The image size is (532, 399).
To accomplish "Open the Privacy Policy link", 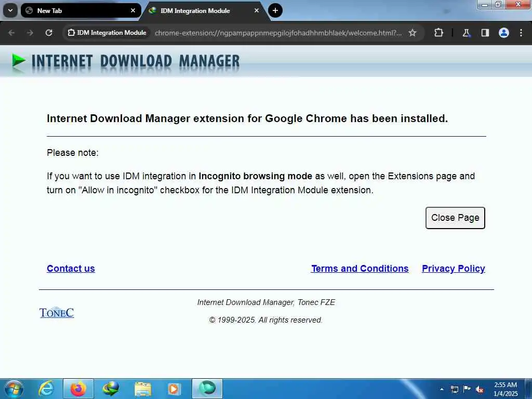I will click(x=453, y=269).
